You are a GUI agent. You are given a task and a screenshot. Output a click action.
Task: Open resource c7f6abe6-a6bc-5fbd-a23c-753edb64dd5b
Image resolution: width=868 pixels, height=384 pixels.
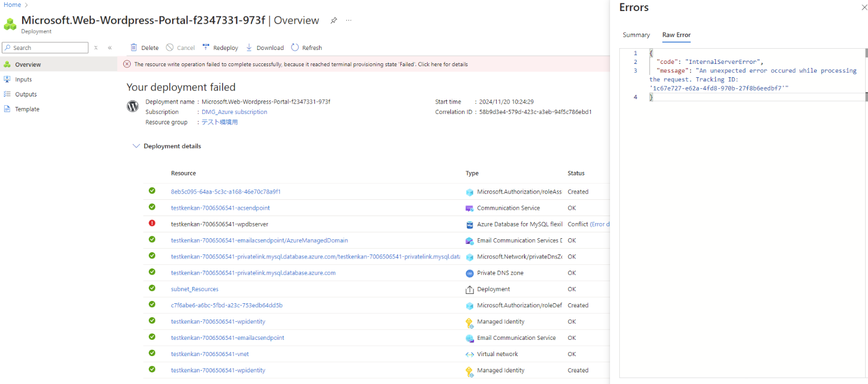point(227,306)
